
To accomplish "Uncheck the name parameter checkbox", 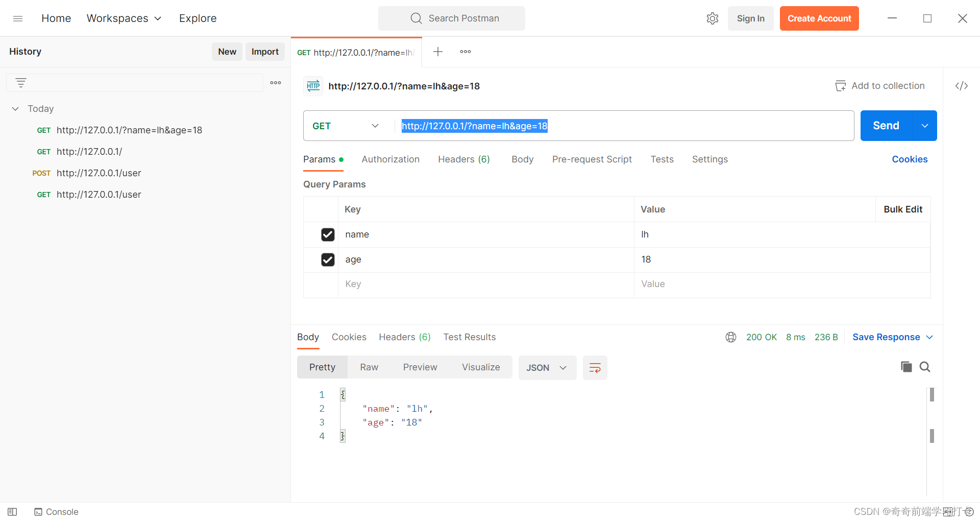I will 328,234.
